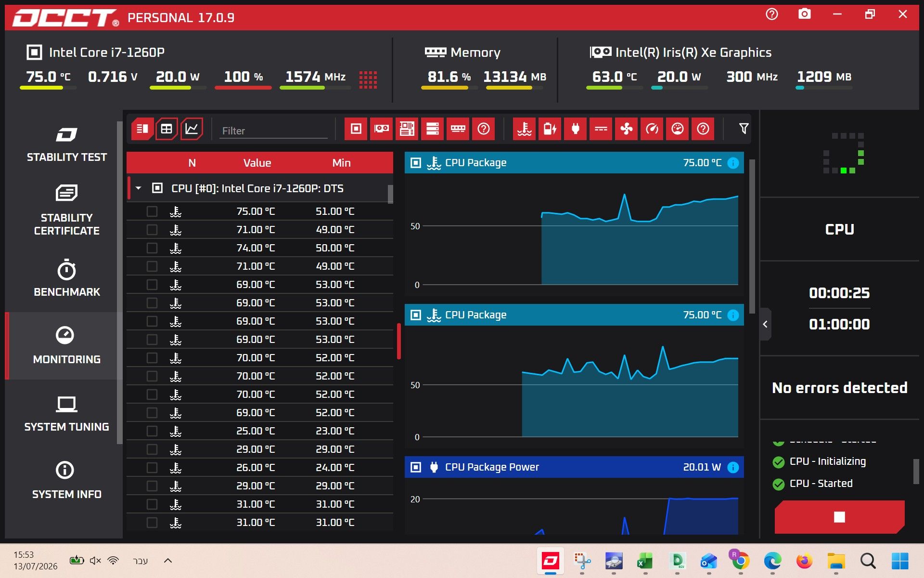Collapse the CPU [#0] Intel Core i7-1260P DTS group
This screenshot has height=578, width=924.
click(139, 188)
